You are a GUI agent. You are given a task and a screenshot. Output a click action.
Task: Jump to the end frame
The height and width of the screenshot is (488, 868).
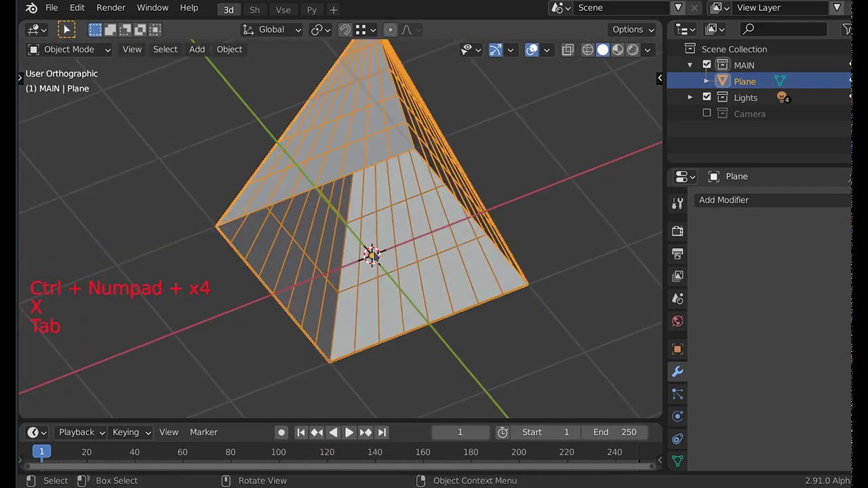(382, 432)
